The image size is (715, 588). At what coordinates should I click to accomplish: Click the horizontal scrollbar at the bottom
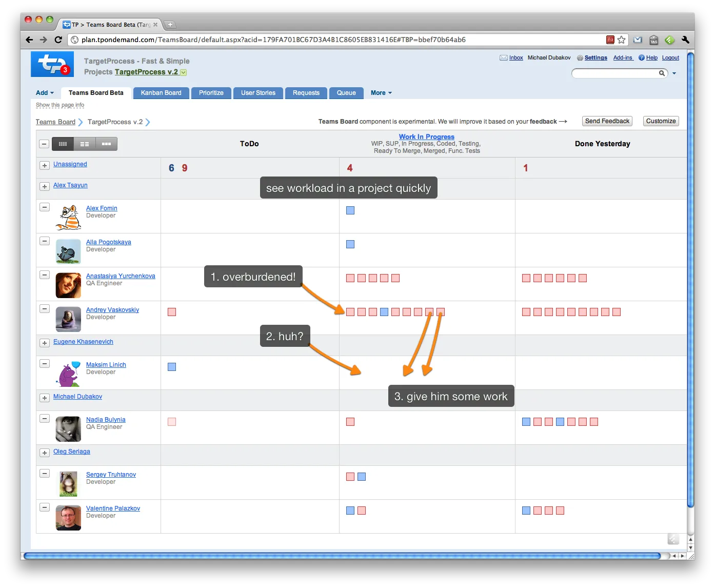[343, 556]
